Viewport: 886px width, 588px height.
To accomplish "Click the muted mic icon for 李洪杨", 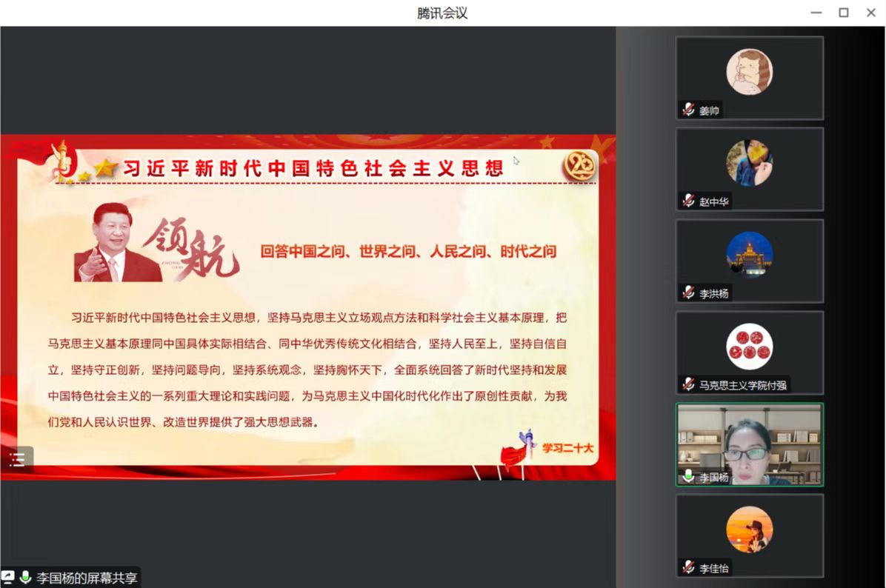I will pyautogui.click(x=689, y=293).
